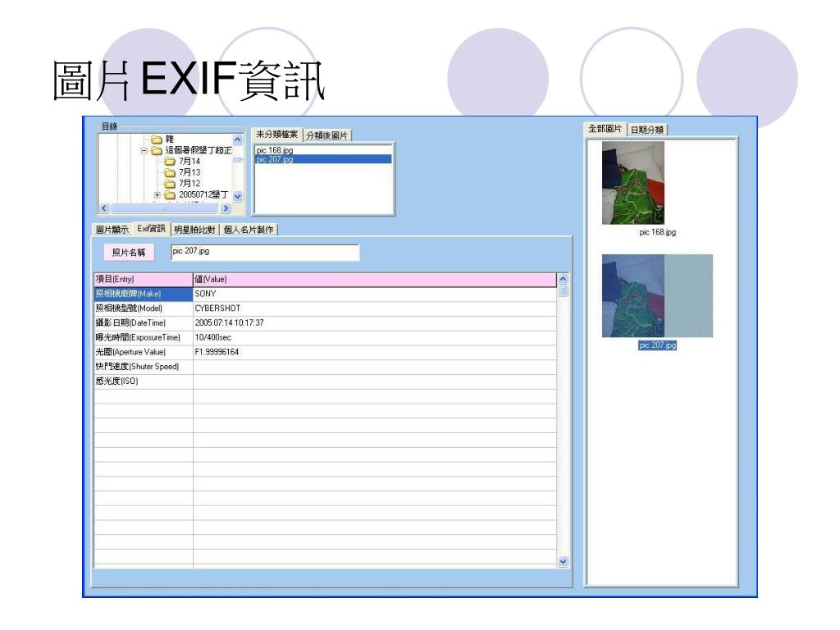The width and height of the screenshot is (840, 630).
Task: Select the 7月12 folder name in tree
Action: tap(189, 184)
